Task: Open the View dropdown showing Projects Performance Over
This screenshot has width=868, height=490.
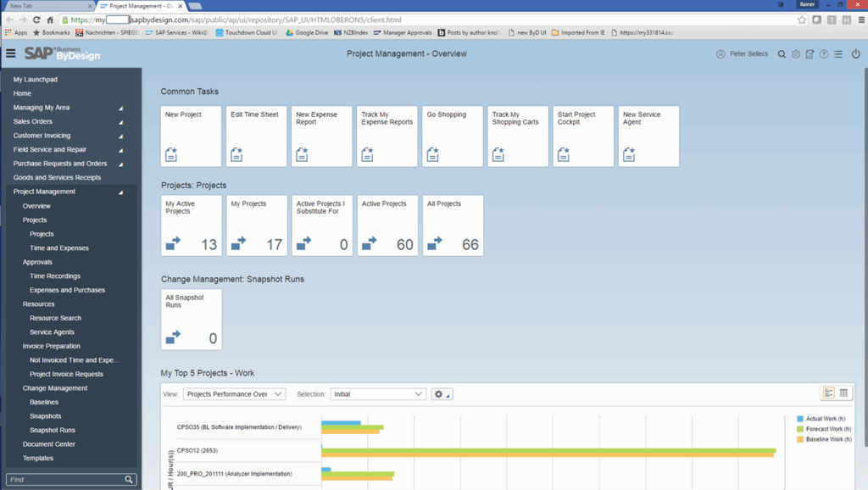Action: pos(233,393)
